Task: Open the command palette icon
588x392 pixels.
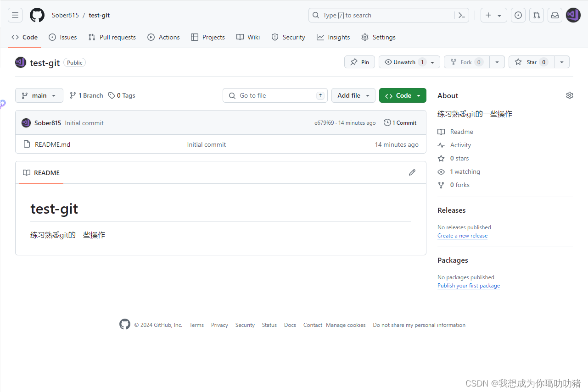Action: tap(462, 15)
